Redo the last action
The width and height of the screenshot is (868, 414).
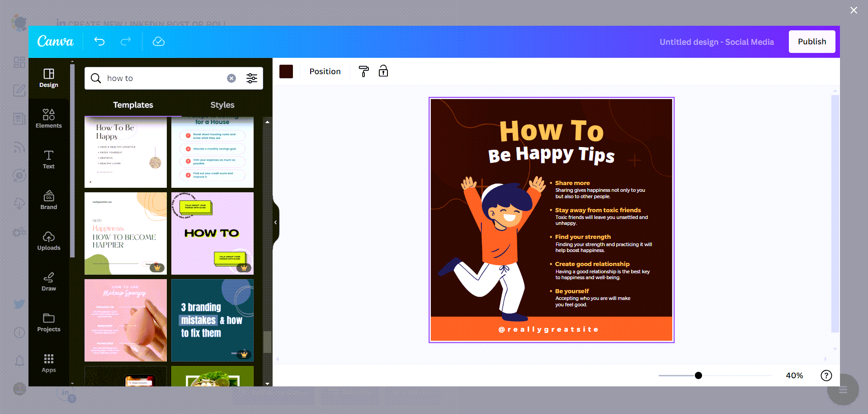click(125, 42)
